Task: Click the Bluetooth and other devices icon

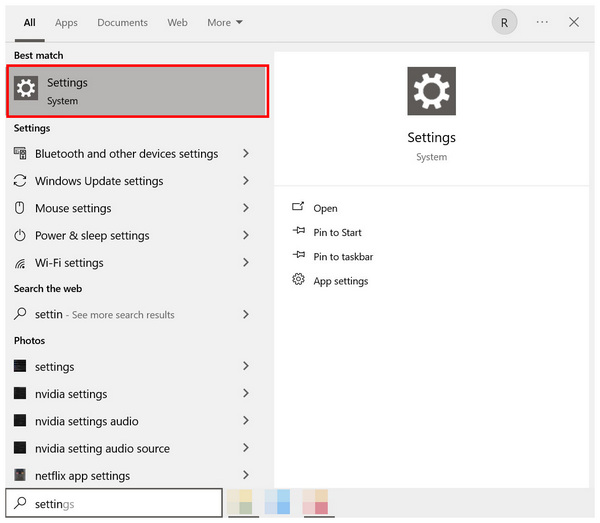Action: pos(20,154)
